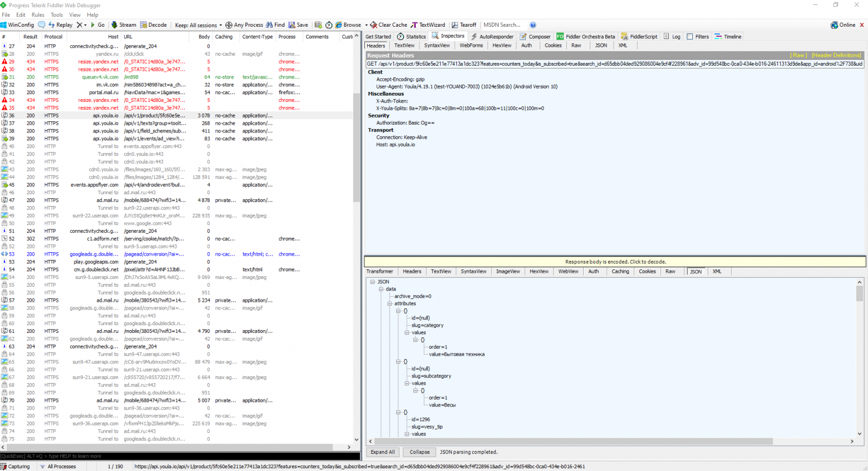Switch request inspector to Cookies tab
This screenshot has height=471, width=868.
[x=553, y=46]
